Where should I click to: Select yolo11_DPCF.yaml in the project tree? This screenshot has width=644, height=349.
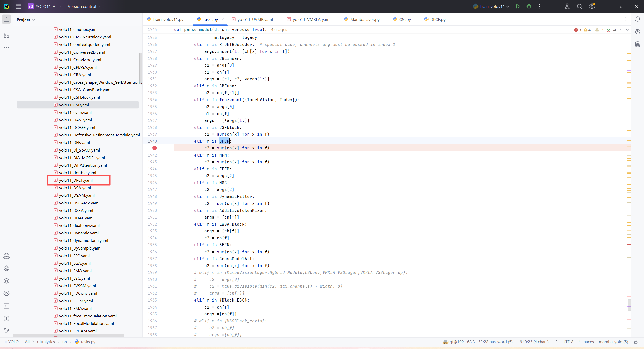tap(76, 180)
